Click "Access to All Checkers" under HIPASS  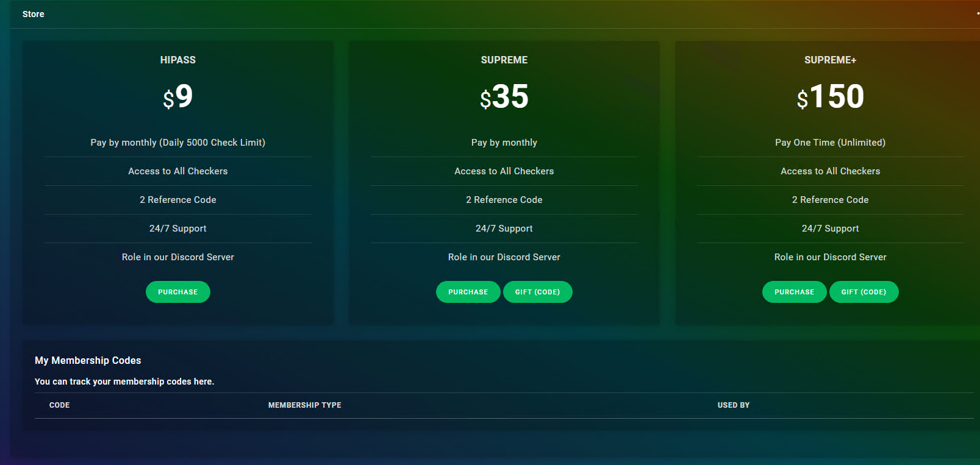pyautogui.click(x=178, y=171)
